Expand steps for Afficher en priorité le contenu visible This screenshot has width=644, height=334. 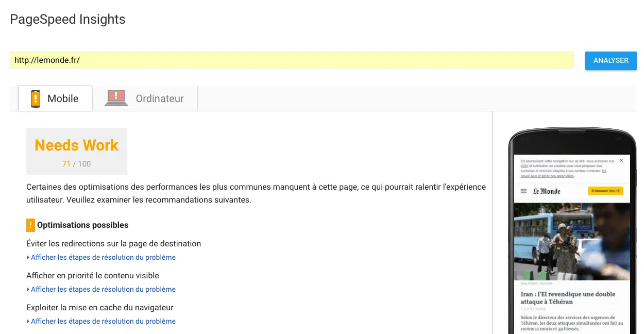pyautogui.click(x=103, y=289)
